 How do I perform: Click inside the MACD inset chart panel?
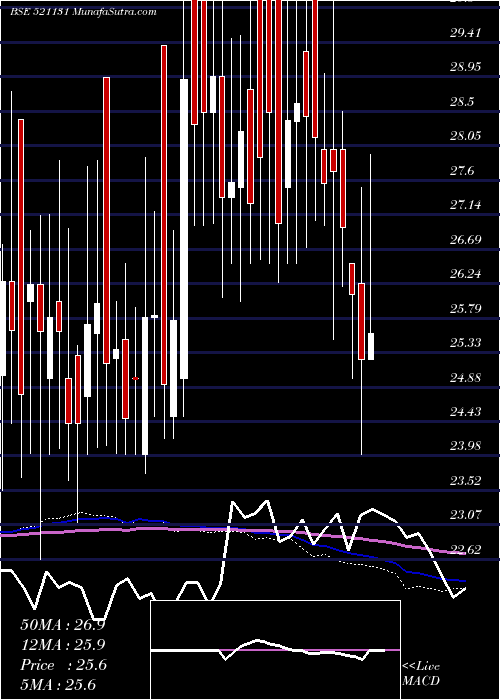point(275,650)
